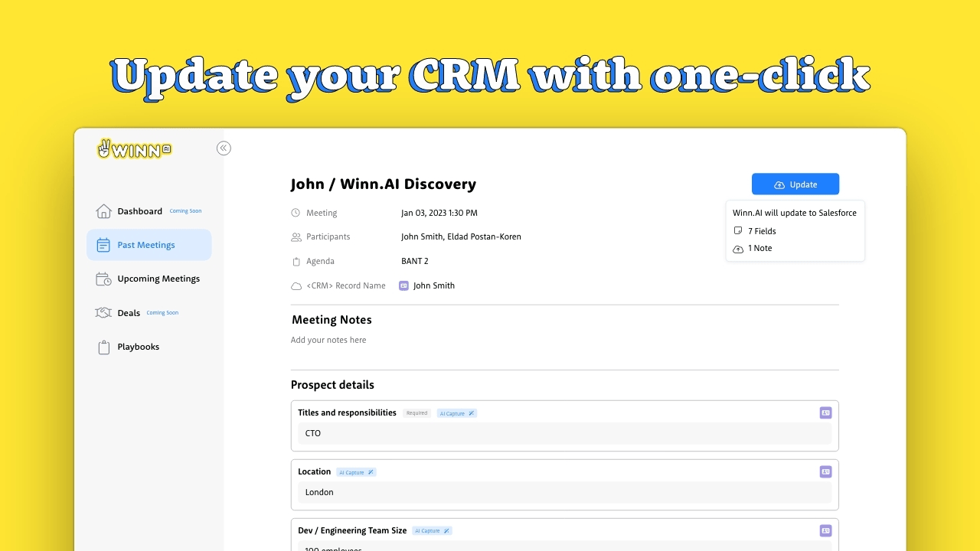980x551 pixels.
Task: Click AI Capture tag on Titles field
Action: (x=457, y=413)
